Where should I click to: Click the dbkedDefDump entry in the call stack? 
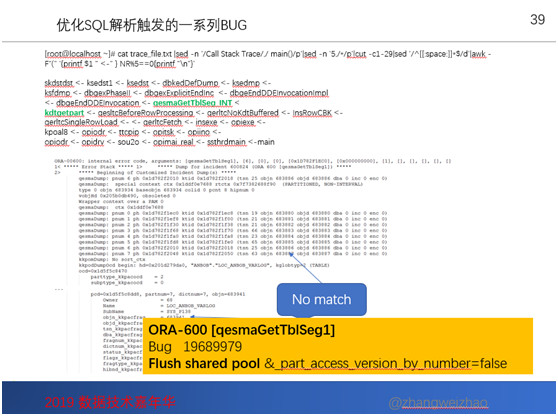[x=190, y=83]
